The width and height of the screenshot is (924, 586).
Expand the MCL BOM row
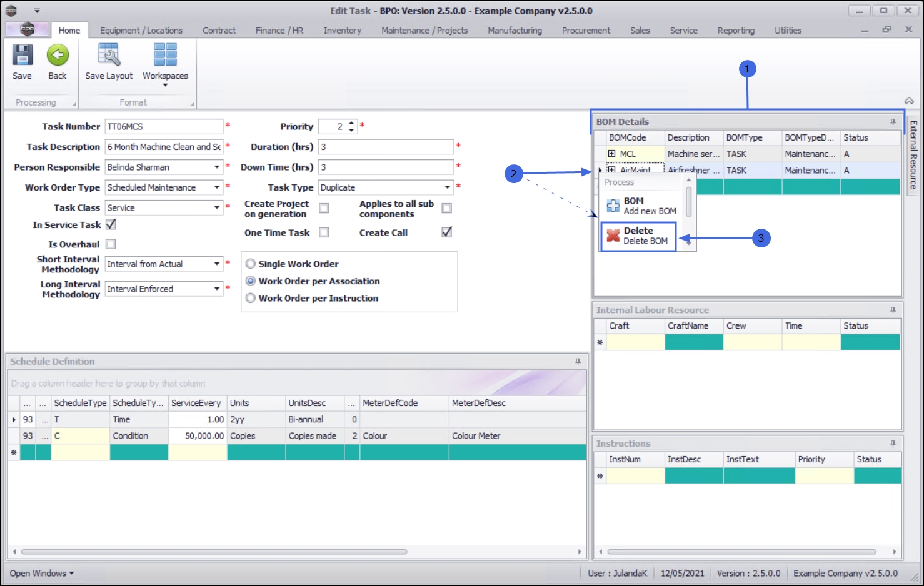(611, 154)
